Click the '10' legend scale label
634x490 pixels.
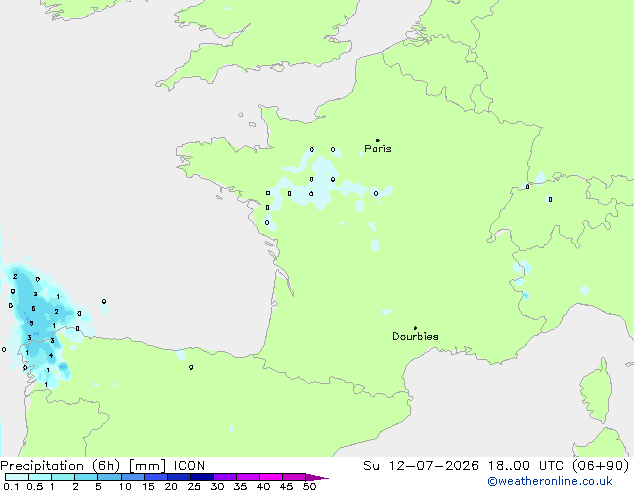pos(125,486)
